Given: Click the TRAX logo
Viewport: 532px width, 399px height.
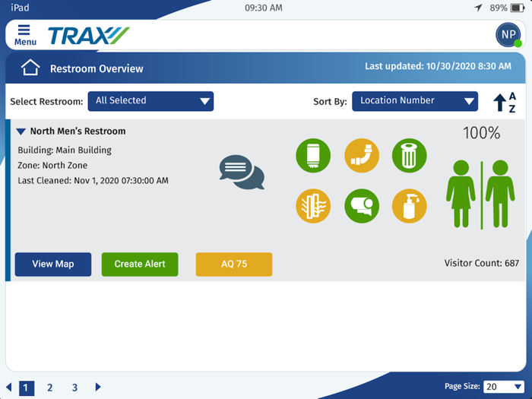Looking at the screenshot, I should (x=89, y=36).
